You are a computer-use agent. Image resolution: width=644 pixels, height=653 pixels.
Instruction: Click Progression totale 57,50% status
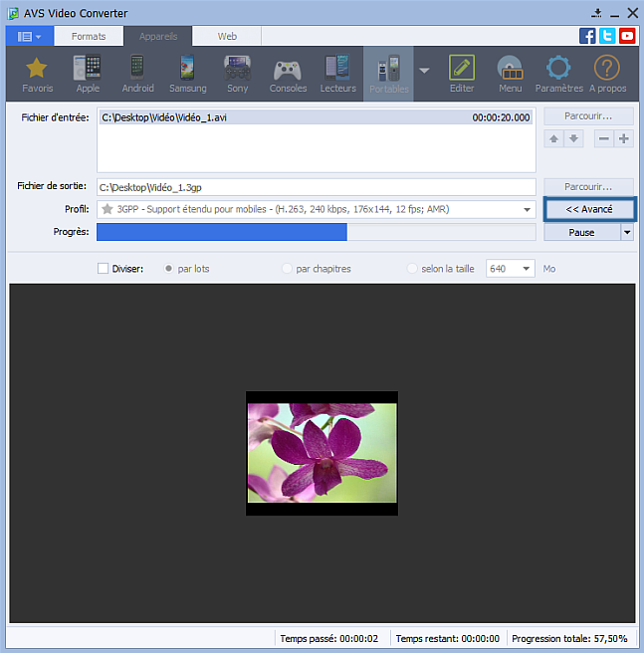569,639
